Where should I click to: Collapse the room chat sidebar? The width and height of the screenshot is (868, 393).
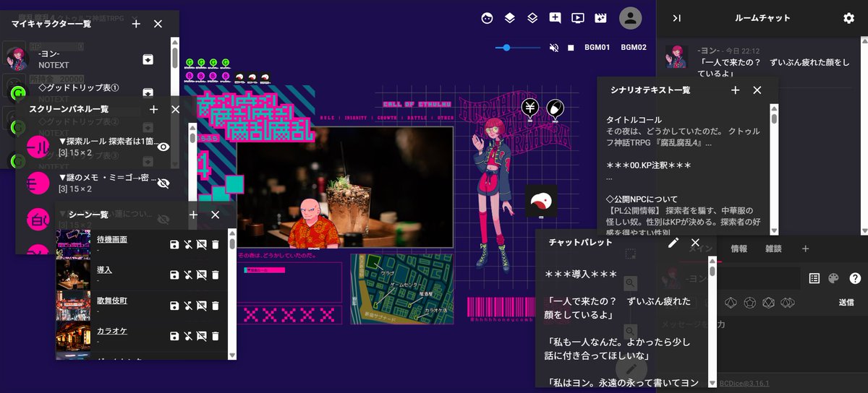click(x=676, y=18)
